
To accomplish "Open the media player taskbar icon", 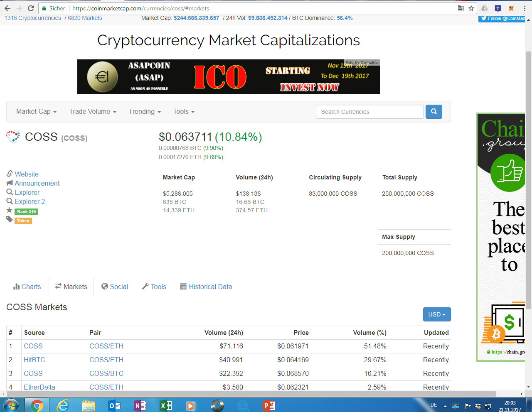I will [x=191, y=405].
